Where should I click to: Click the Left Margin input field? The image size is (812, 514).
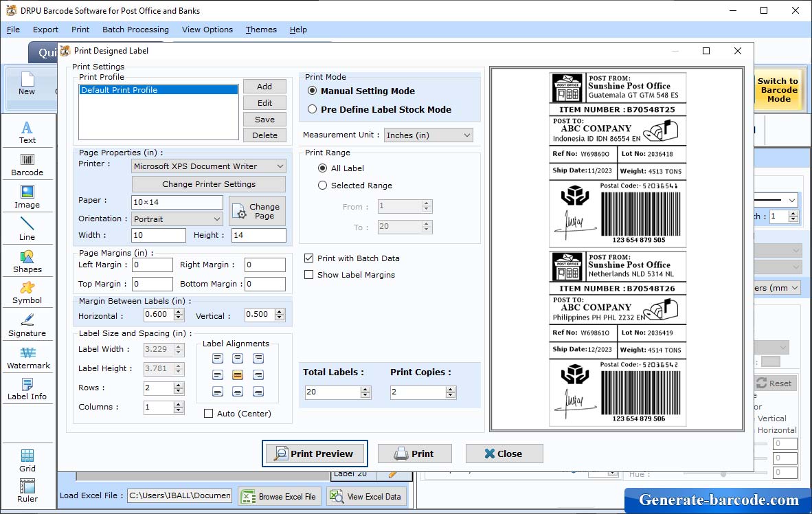[x=153, y=265]
